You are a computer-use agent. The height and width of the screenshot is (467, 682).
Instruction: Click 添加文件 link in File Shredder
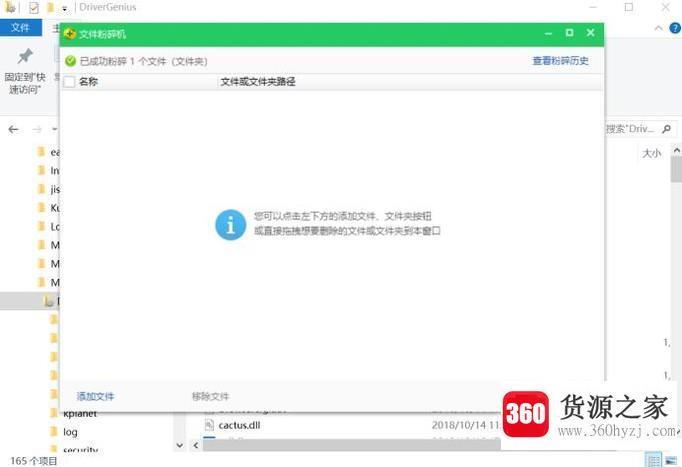[95, 397]
